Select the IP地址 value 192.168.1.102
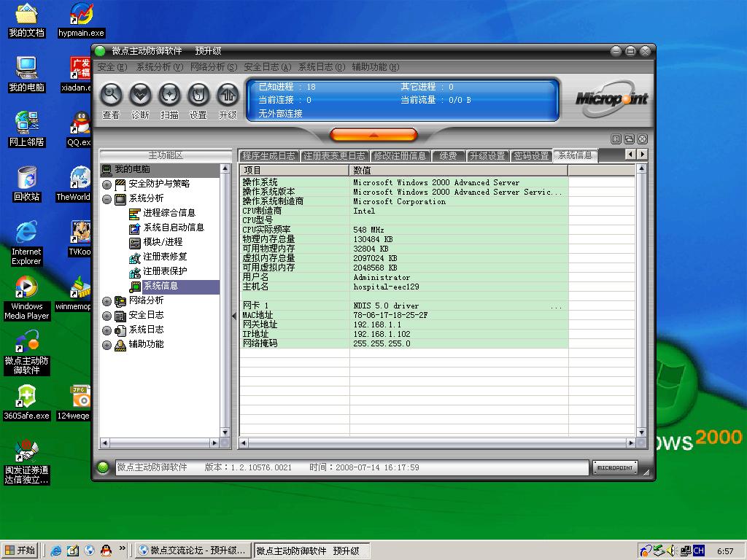The image size is (747, 560). tap(382, 334)
